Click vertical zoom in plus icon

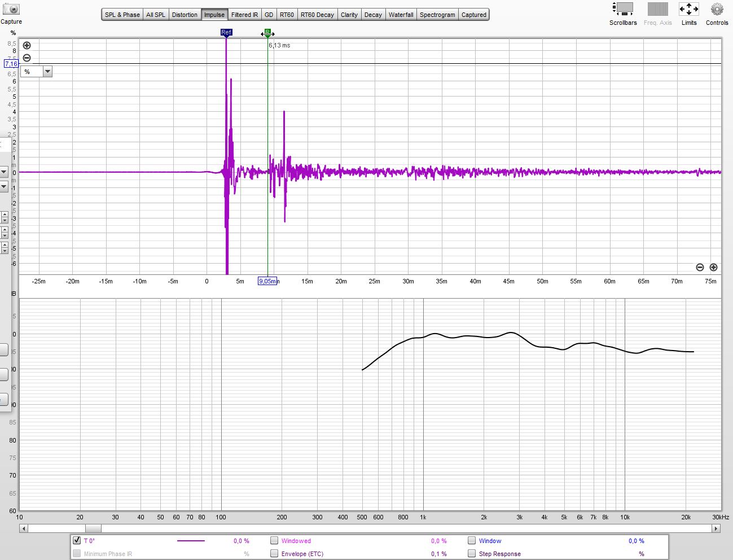(27, 46)
